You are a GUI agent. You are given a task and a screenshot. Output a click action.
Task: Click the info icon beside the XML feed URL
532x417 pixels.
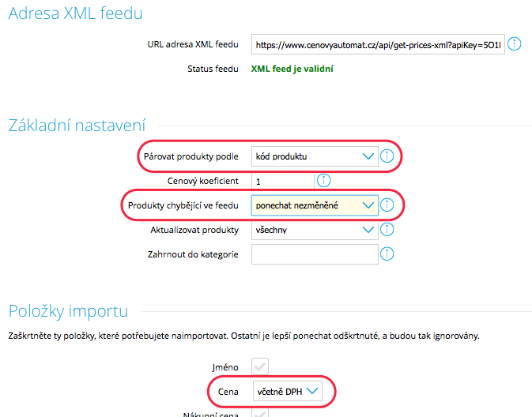[x=514, y=43]
